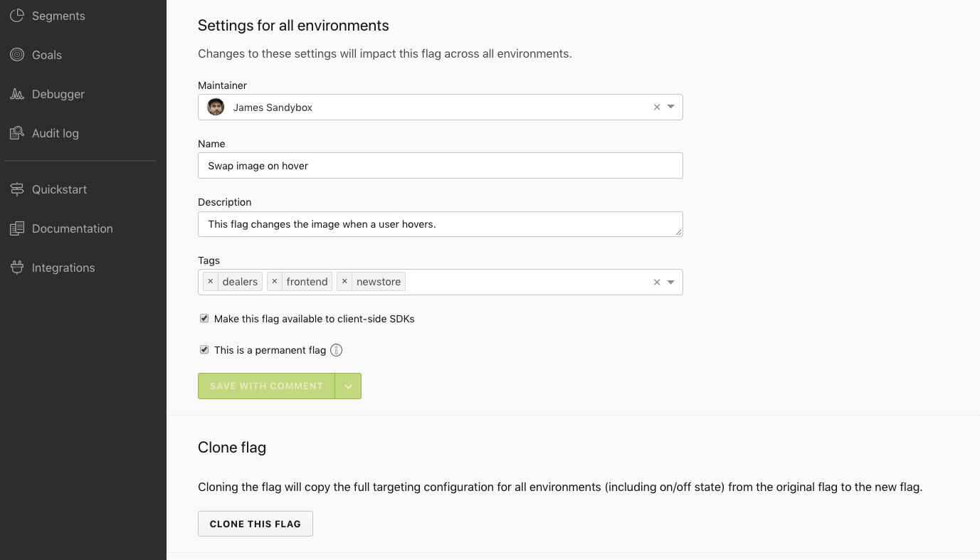Expand the Maintainer dropdown arrow
The width and height of the screenshot is (980, 560).
[670, 107]
